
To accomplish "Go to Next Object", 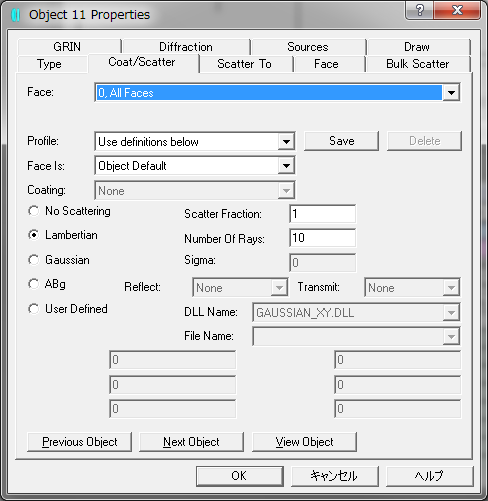I will pyautogui.click(x=191, y=442).
